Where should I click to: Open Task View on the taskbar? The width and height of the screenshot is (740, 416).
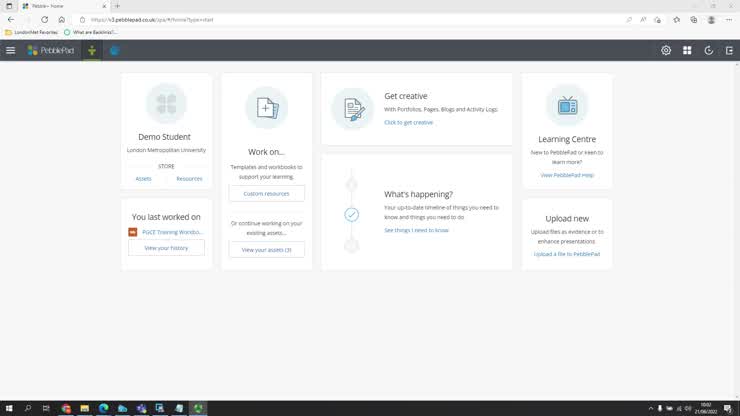coord(46,408)
